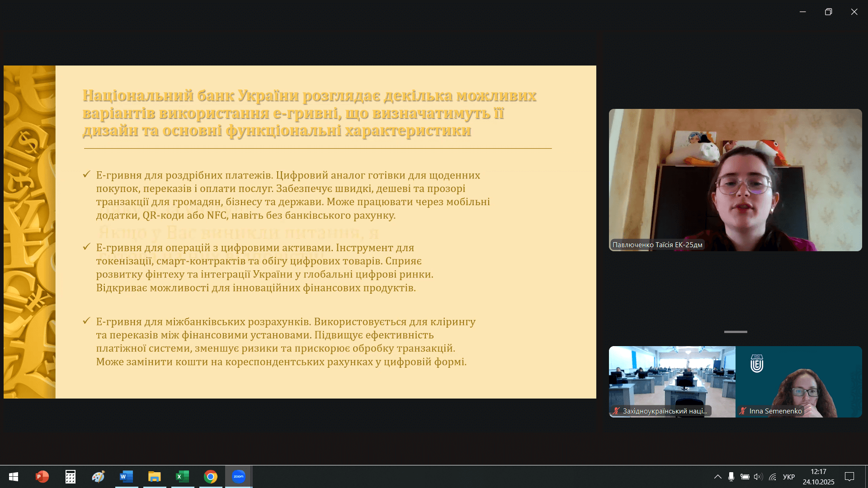Image resolution: width=868 pixels, height=488 pixels.
Task: Unmute Inna Semenenko's muted microphone icon
Action: tap(743, 411)
